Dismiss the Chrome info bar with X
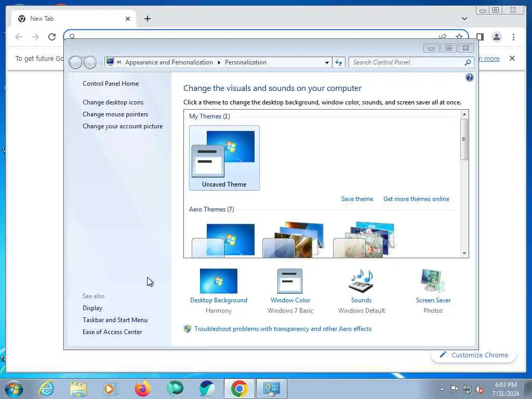Screen dimensions: 532x399 512,58
